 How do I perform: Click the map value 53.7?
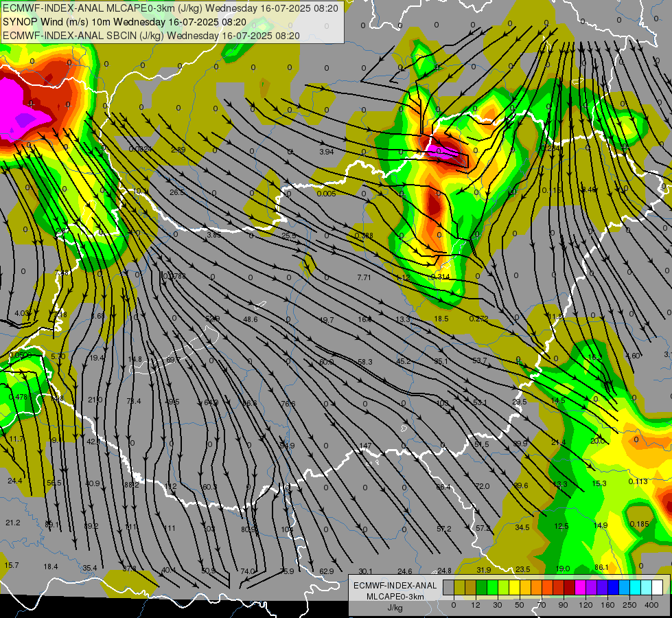tap(480, 360)
